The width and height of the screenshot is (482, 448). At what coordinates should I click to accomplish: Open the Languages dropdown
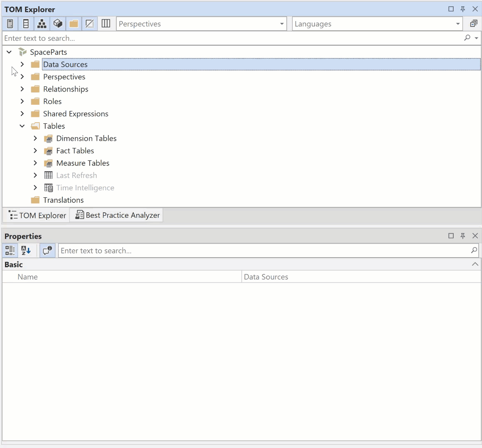point(457,24)
